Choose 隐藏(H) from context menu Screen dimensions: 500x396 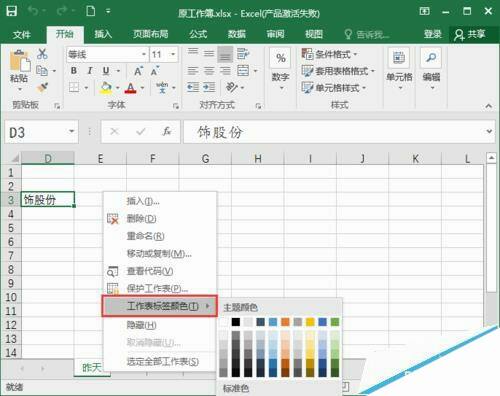tap(160, 325)
